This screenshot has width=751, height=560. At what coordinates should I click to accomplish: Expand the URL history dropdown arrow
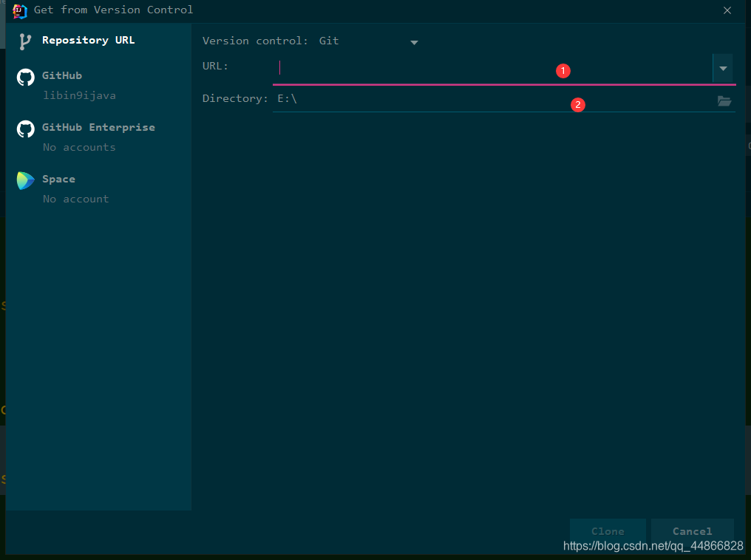pos(722,68)
